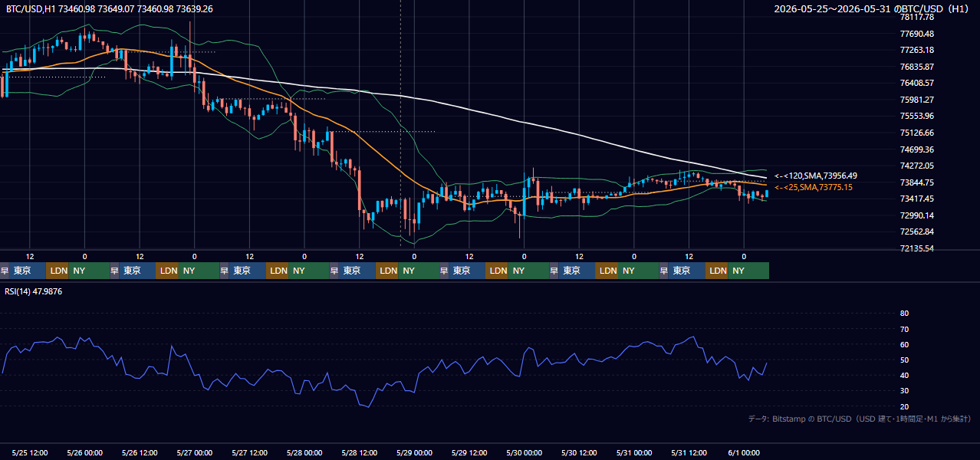Click the 5/27 00:00 date label
The width and height of the screenshot is (980, 460).
pos(195,452)
